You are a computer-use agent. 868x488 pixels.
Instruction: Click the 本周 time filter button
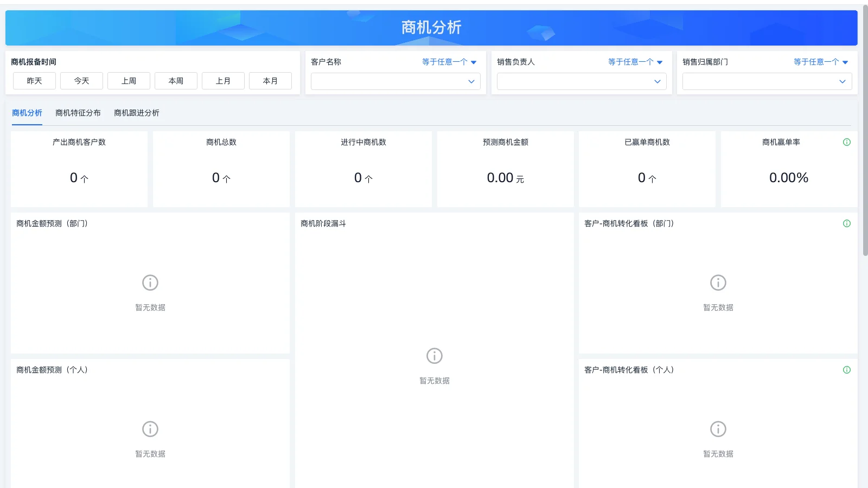pyautogui.click(x=176, y=80)
